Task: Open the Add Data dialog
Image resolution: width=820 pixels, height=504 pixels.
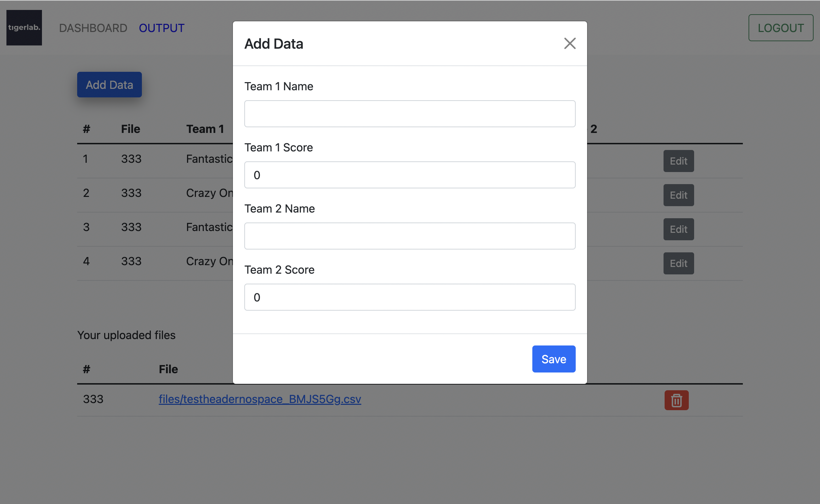Action: [x=109, y=85]
